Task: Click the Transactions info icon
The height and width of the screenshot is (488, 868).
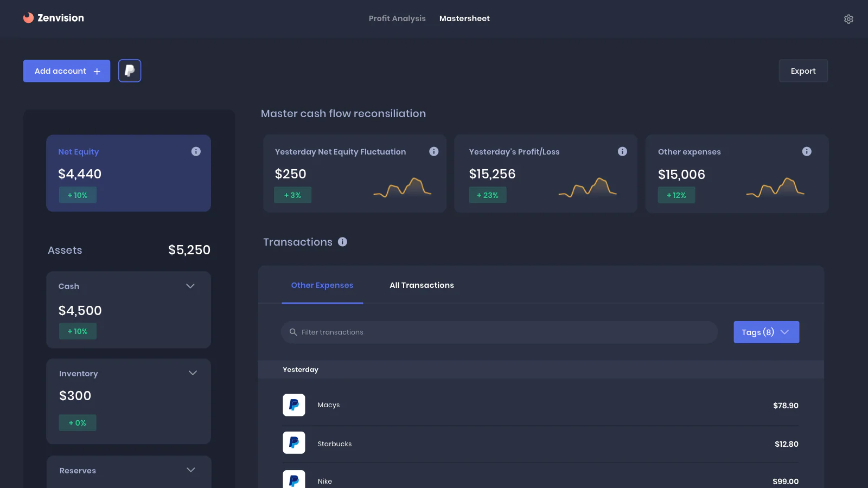Action: coord(342,242)
